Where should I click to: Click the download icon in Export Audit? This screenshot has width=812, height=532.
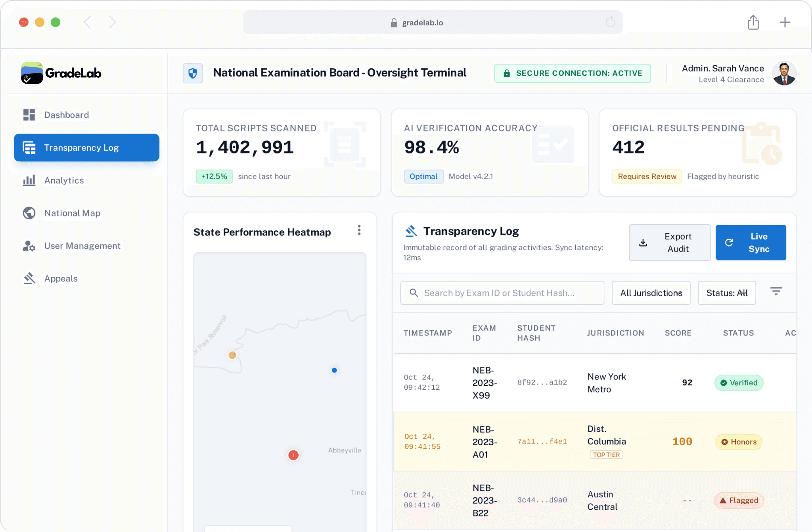click(x=643, y=243)
